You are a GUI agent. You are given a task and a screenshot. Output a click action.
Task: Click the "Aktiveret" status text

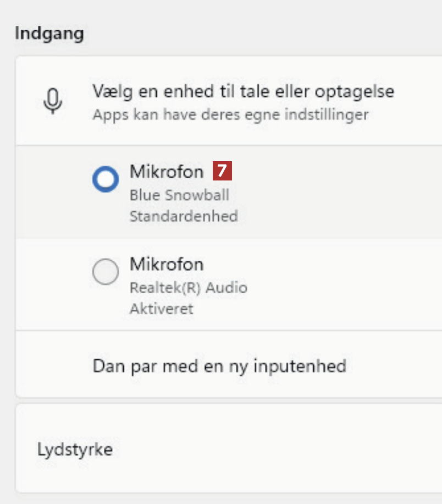pos(162,309)
